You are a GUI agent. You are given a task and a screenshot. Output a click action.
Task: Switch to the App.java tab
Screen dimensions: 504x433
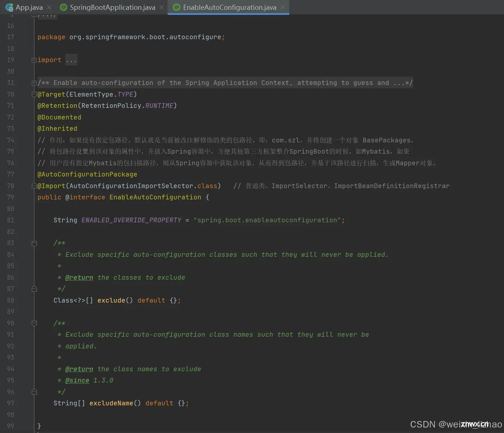[29, 7]
